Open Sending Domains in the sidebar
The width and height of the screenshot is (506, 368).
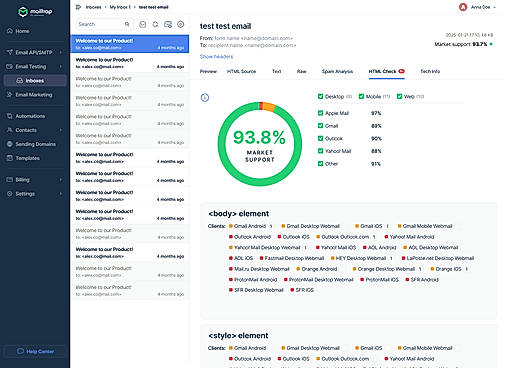click(35, 144)
